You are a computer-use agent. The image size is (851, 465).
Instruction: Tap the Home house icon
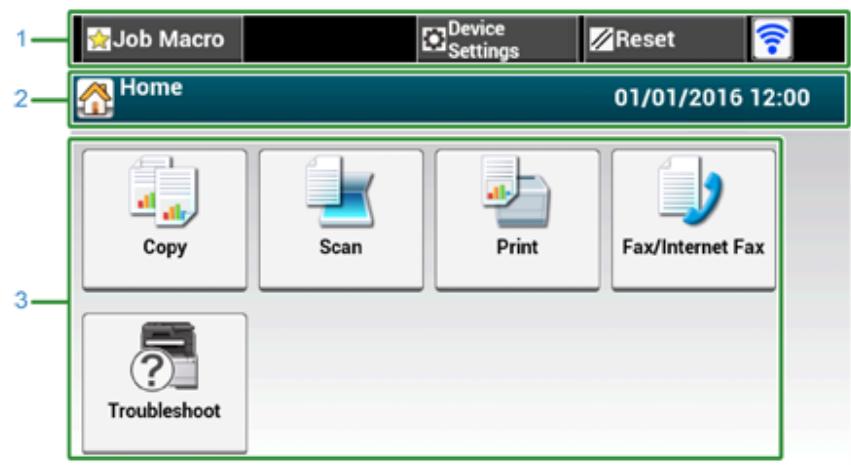tap(95, 98)
